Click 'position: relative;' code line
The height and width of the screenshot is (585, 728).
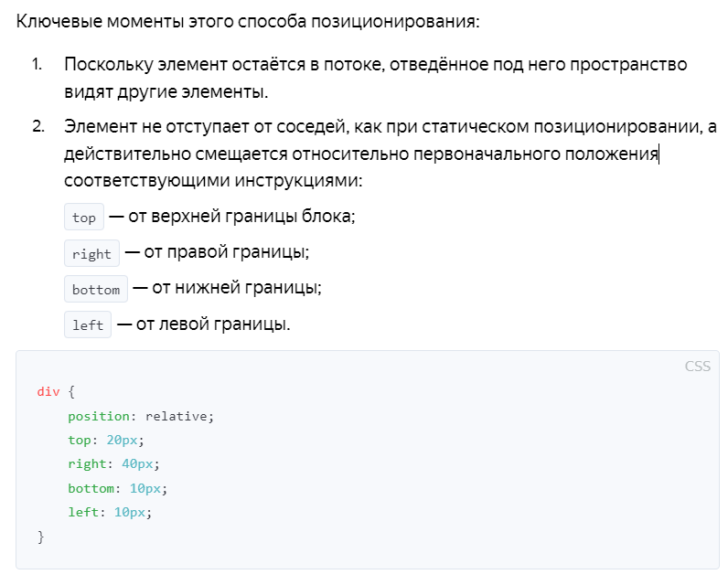(x=141, y=416)
